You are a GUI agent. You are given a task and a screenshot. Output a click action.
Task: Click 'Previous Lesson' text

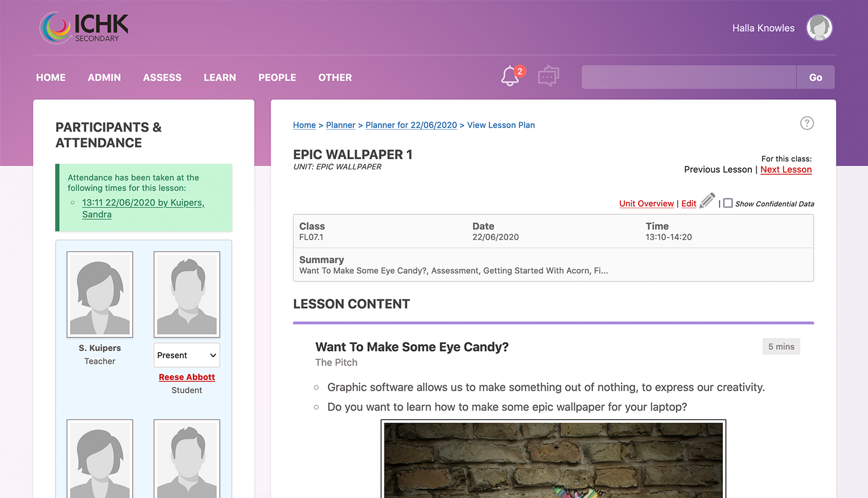[x=718, y=169]
